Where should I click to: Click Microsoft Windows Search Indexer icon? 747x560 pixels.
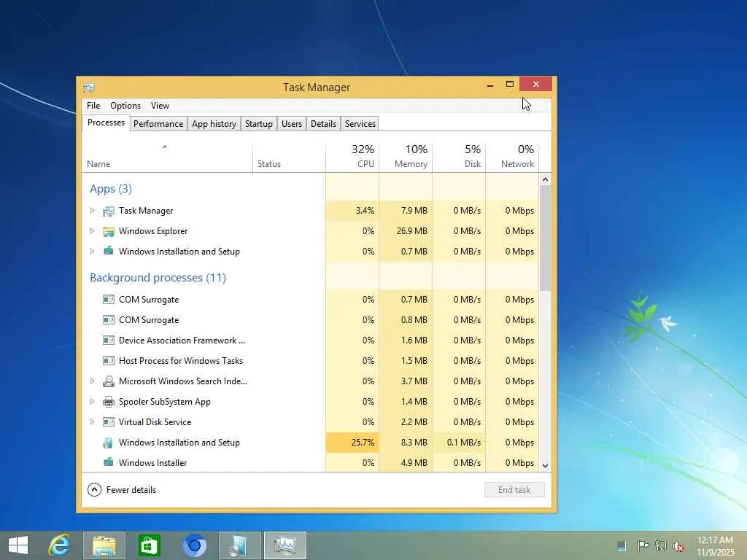point(109,381)
